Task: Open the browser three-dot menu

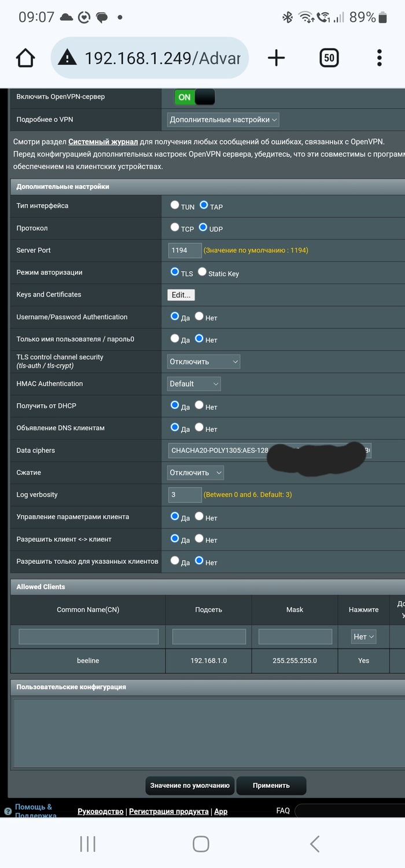Action: [380, 58]
